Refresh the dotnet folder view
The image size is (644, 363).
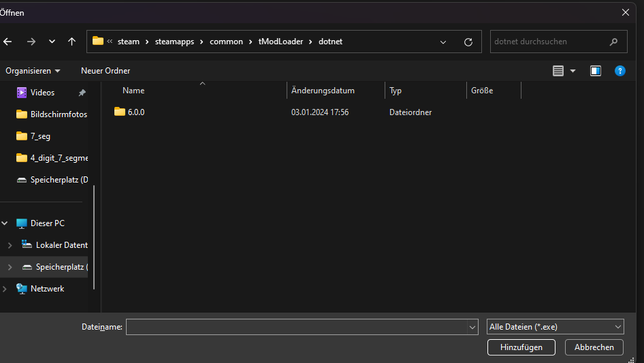(468, 42)
